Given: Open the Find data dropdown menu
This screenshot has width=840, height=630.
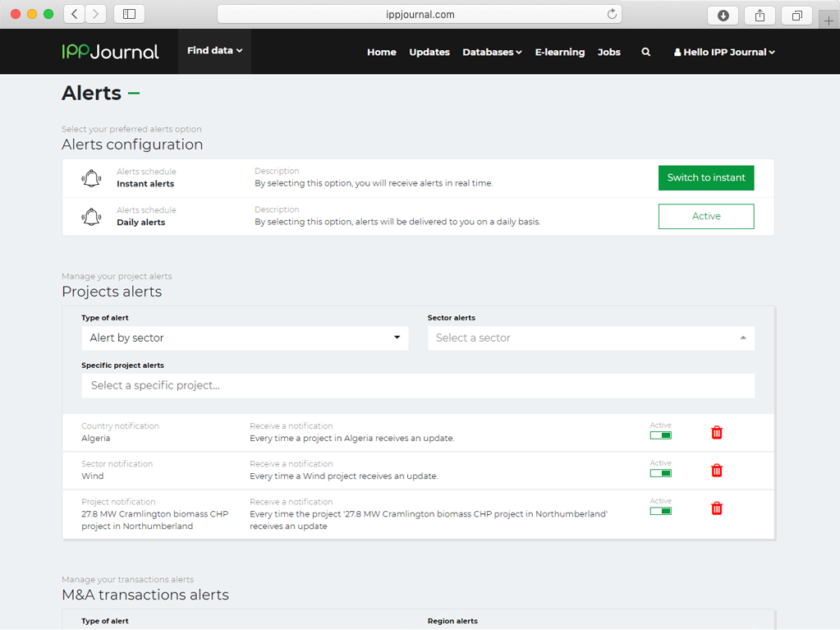Looking at the screenshot, I should 214,51.
